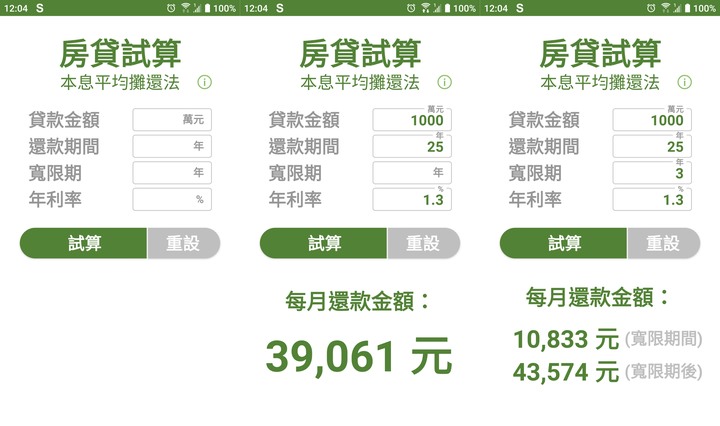This screenshot has width=720, height=426.
Task: Click 試算 button in the left screen
Action: pyautogui.click(x=84, y=243)
